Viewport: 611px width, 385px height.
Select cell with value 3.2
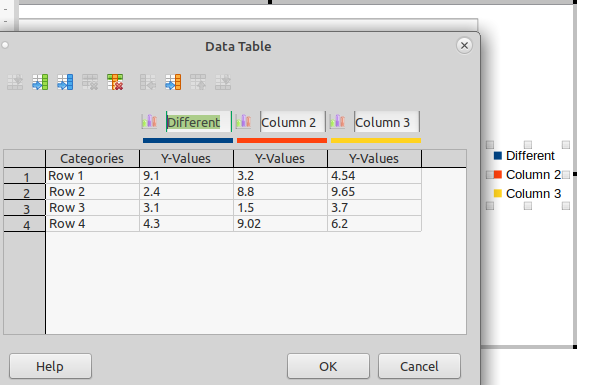click(x=281, y=176)
